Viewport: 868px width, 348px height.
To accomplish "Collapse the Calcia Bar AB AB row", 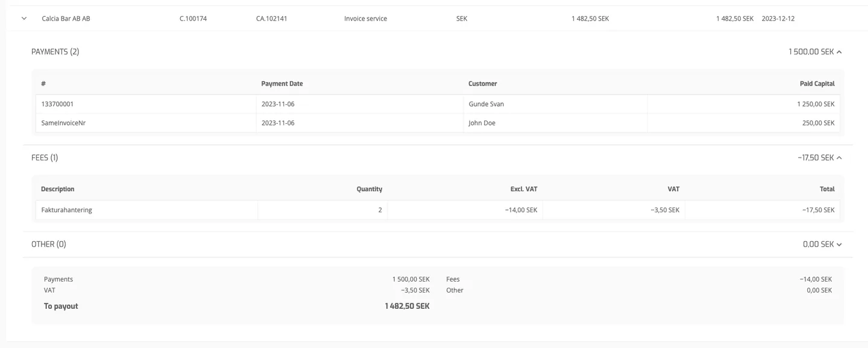I will [24, 19].
